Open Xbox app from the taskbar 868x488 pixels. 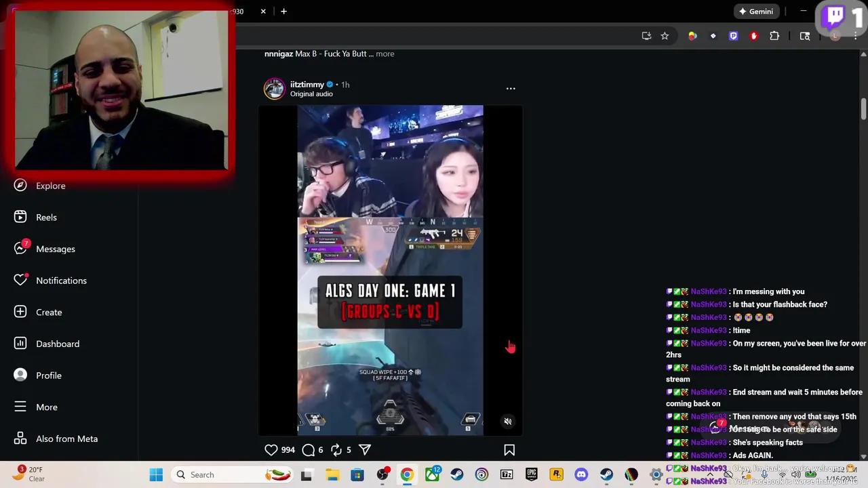coord(432,475)
